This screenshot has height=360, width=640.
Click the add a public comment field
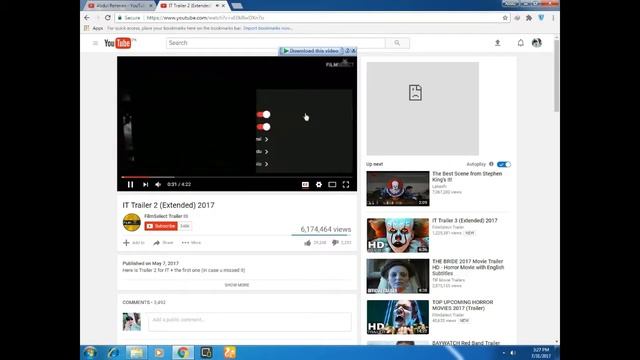coord(249,322)
